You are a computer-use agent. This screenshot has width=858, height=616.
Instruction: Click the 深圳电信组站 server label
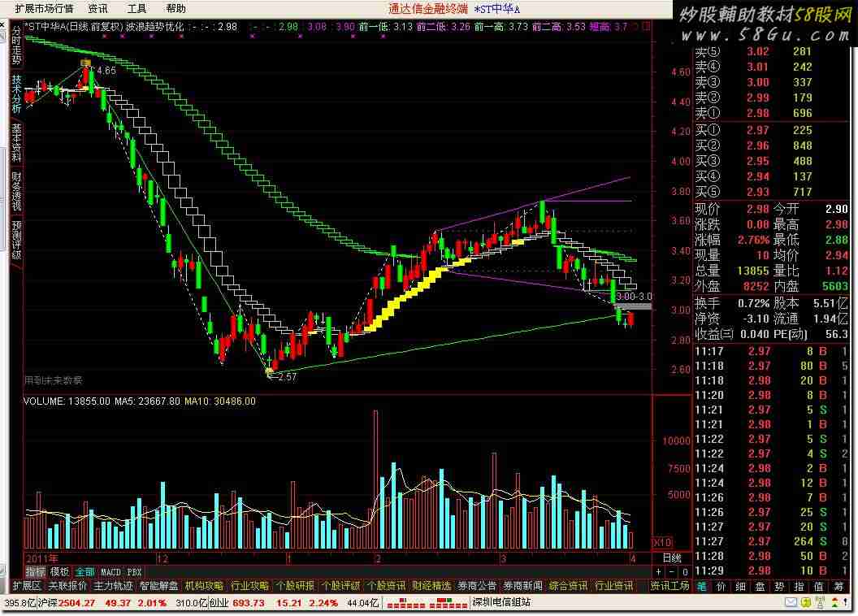click(x=501, y=602)
